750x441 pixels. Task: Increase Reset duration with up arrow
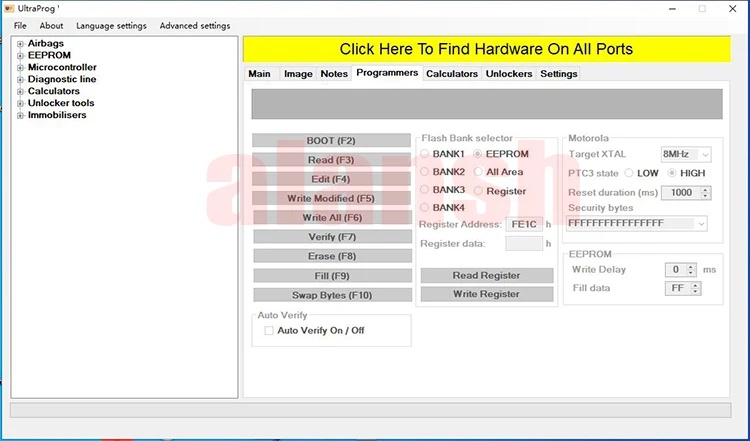pos(705,189)
